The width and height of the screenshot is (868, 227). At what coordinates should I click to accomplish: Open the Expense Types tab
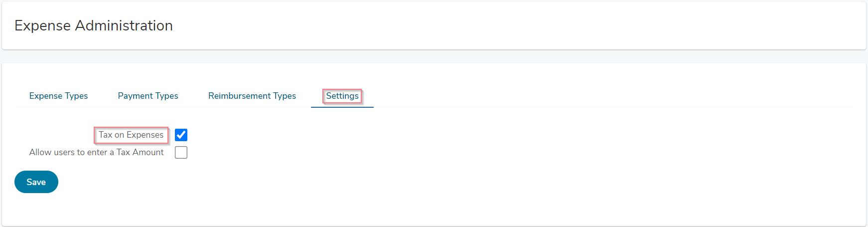(x=58, y=96)
